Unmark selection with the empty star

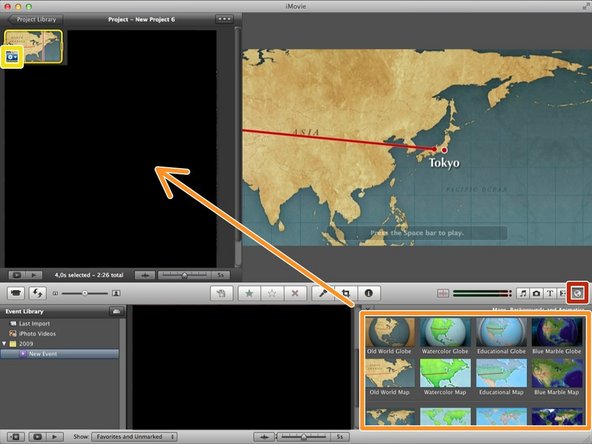point(272,293)
